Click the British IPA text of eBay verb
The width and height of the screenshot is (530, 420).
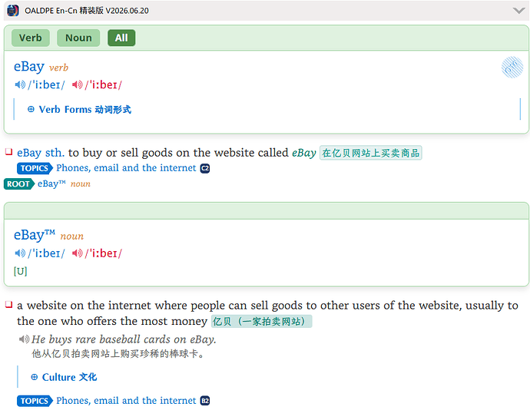(46, 84)
